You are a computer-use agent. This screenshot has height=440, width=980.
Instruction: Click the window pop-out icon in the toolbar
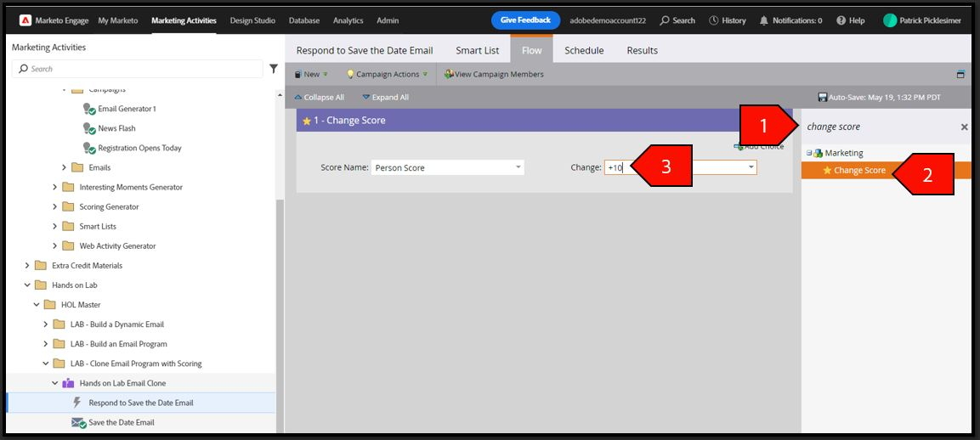(960, 74)
